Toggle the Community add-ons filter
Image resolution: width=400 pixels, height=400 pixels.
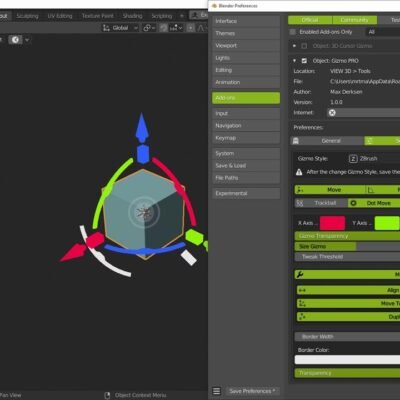pos(355,20)
